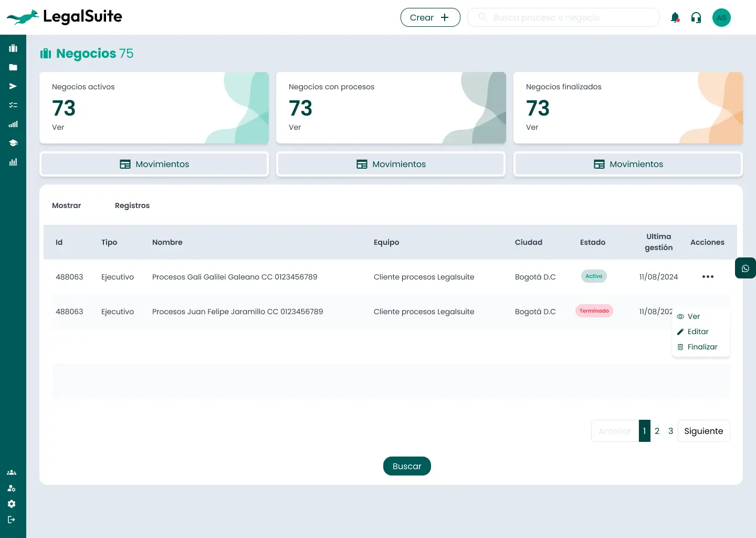Click the headset support icon
This screenshot has width=756, height=538.
pos(696,18)
